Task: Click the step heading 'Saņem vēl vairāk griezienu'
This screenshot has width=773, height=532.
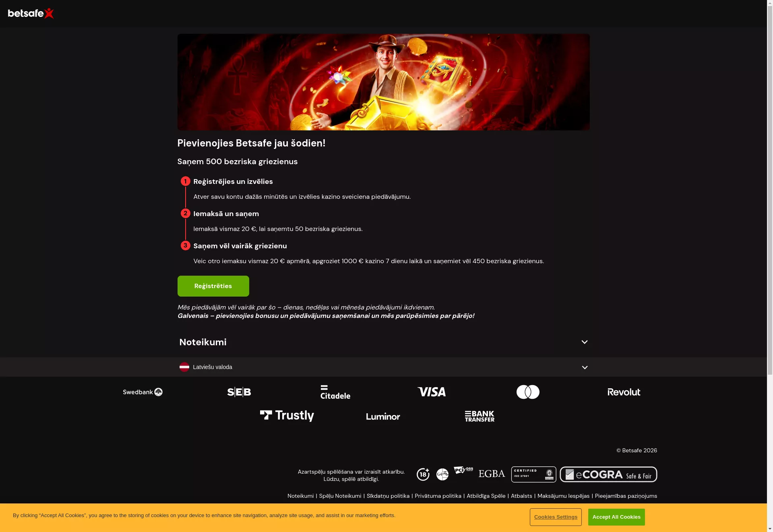Action: click(x=240, y=246)
